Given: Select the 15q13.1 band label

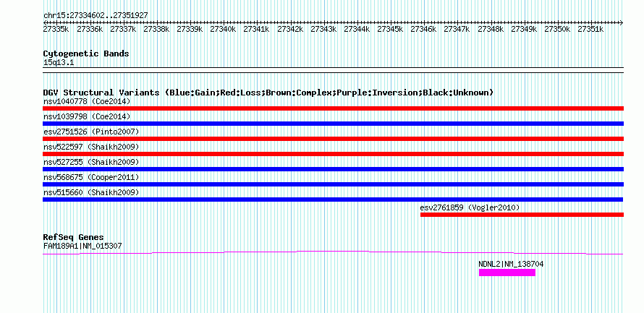Looking at the screenshot, I should [x=59, y=63].
